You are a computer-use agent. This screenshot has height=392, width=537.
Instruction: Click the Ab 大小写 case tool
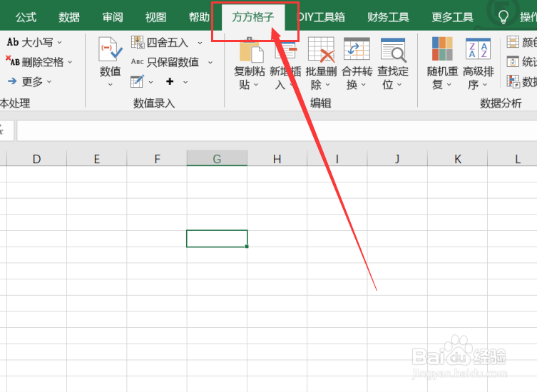pyautogui.click(x=30, y=42)
